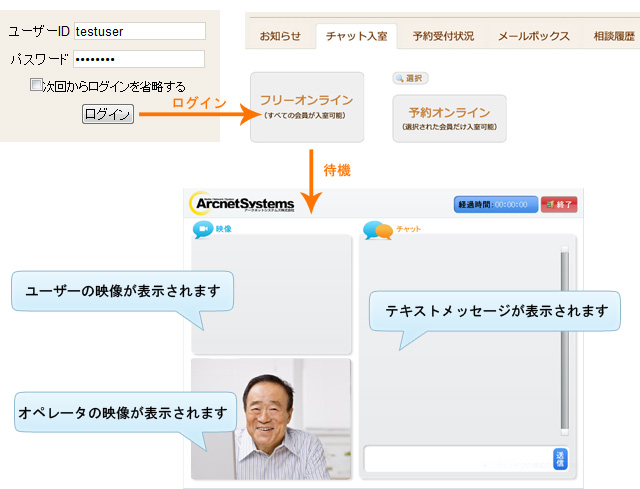This screenshot has height=489, width=640.
Task: Click the magnifier icon in 選択
Action: (400, 78)
